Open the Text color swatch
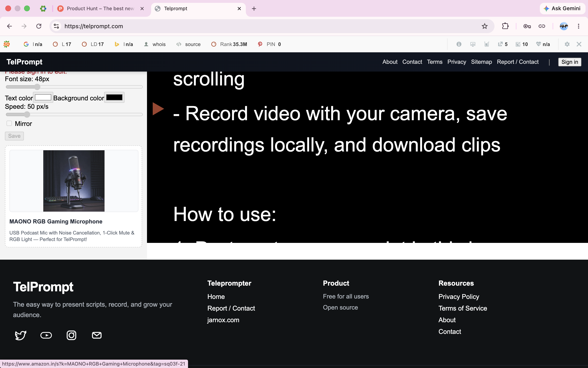Screen dimensions: 588x368 43,97
